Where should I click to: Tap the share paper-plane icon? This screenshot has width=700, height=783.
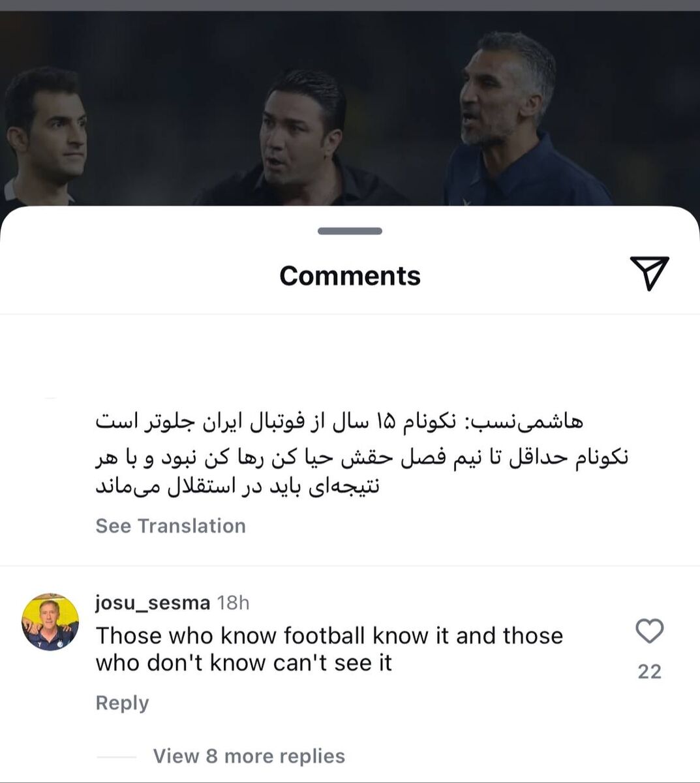pos(649,273)
